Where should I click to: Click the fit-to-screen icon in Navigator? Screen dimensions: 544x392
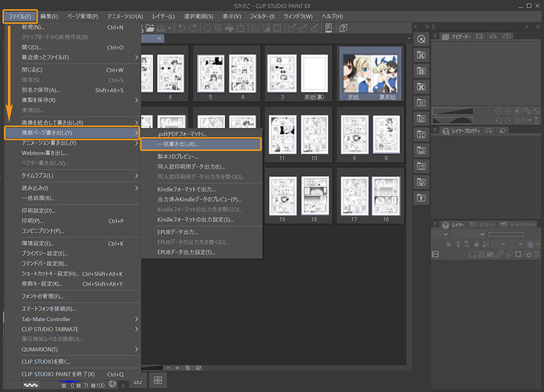[x=518, y=110]
